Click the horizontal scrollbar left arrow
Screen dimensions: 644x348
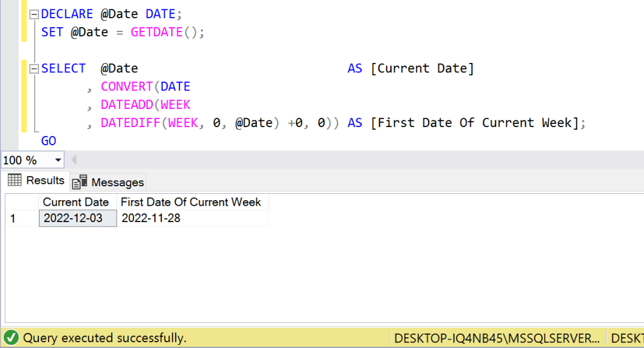click(74, 160)
